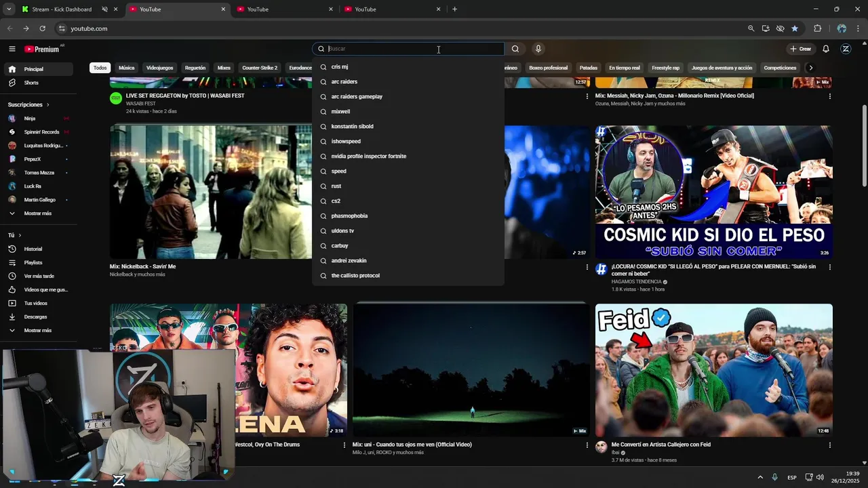Choose 'the callisto protocol' search suggestion
The height and width of the screenshot is (488, 868).
408,276
